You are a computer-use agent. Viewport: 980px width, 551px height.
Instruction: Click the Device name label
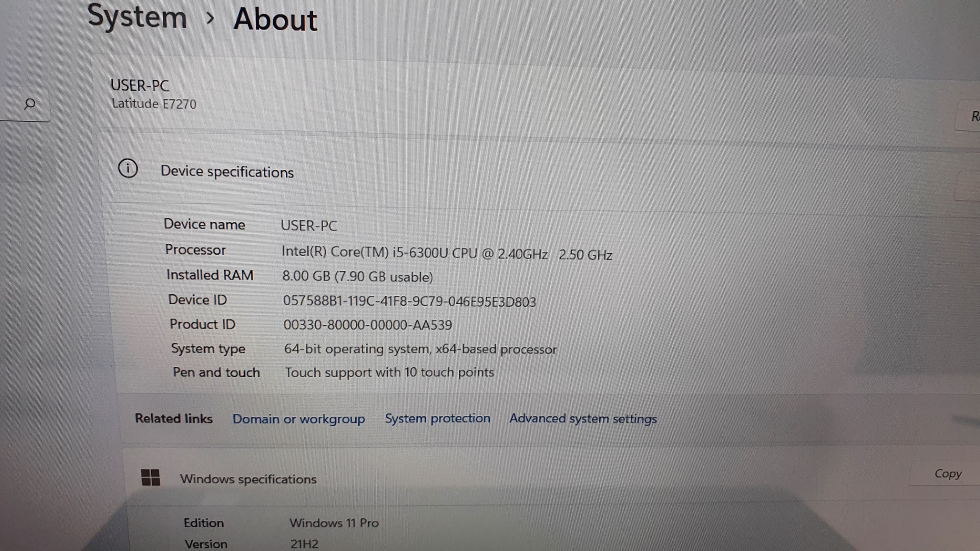(205, 224)
